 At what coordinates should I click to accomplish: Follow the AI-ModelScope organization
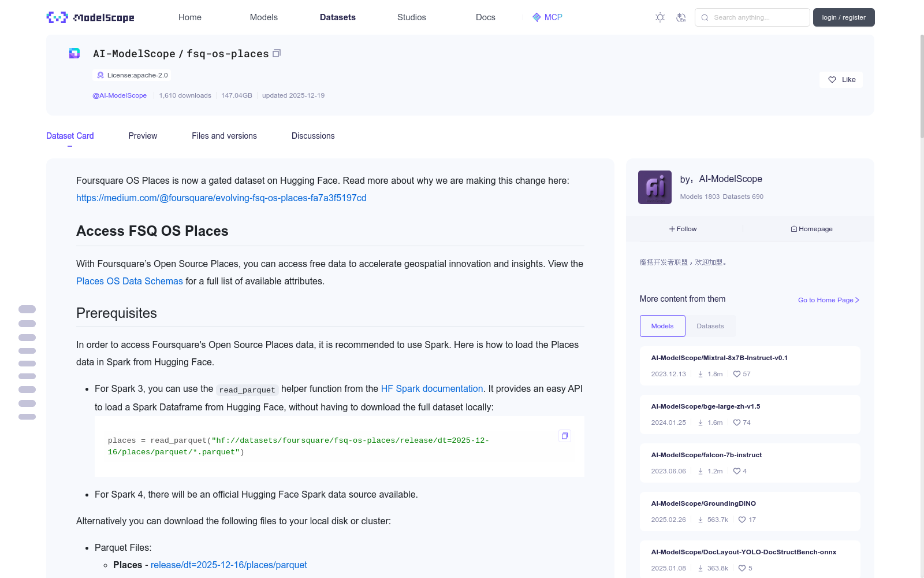tap(683, 229)
